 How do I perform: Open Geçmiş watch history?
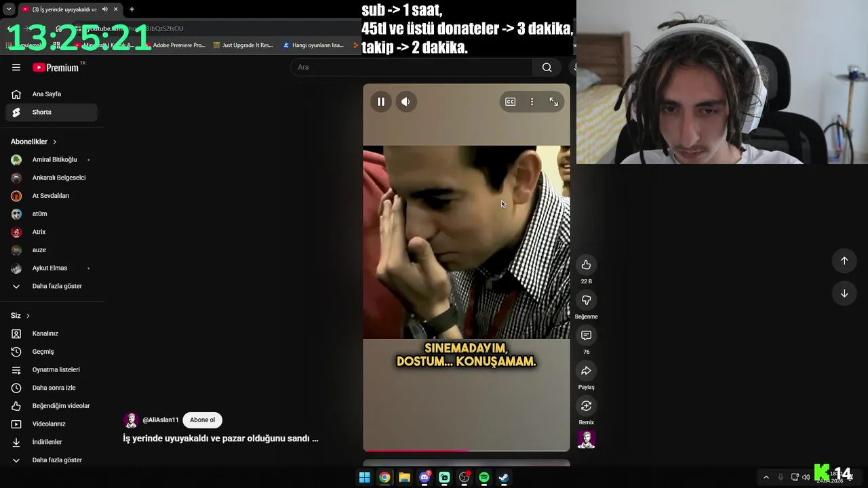point(52,352)
